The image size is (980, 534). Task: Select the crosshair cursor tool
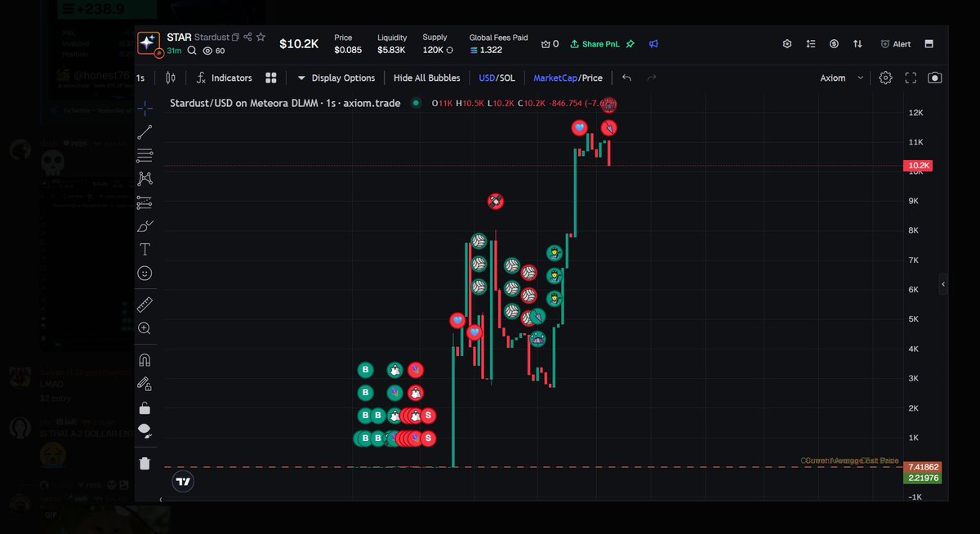tap(145, 108)
